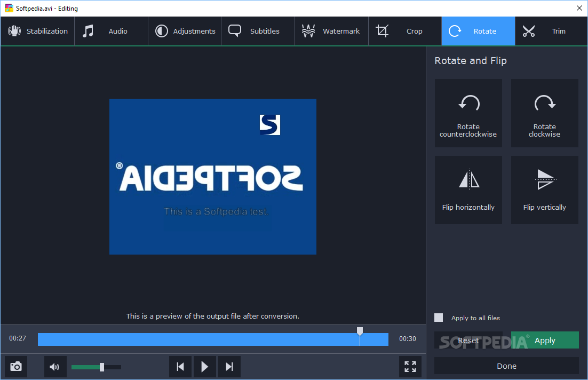Viewport: 588px width, 380px height.
Task: Click the 00:27 current time label
Action: click(18, 338)
